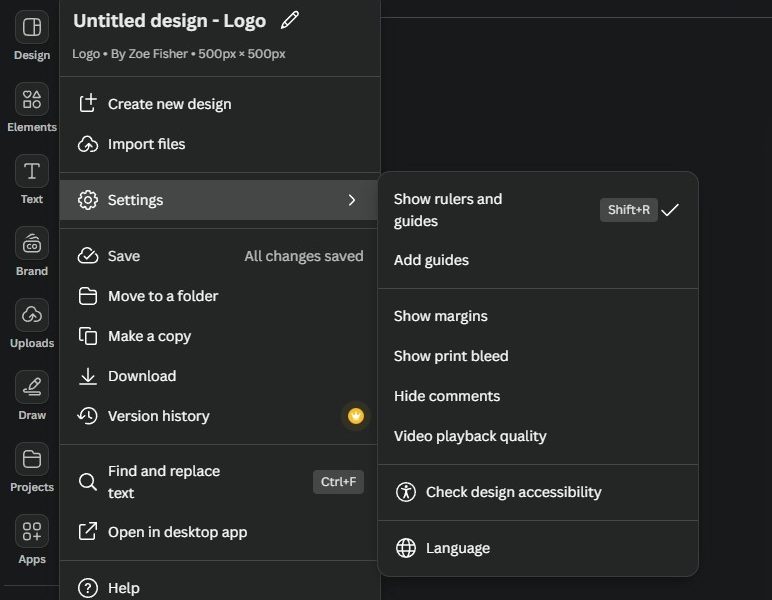Open the Design panel in sidebar
Viewport: 772px width, 600px height.
(x=32, y=28)
